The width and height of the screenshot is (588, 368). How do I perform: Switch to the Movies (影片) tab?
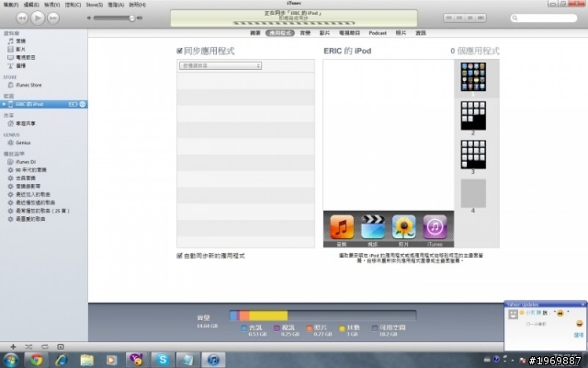[x=324, y=33]
